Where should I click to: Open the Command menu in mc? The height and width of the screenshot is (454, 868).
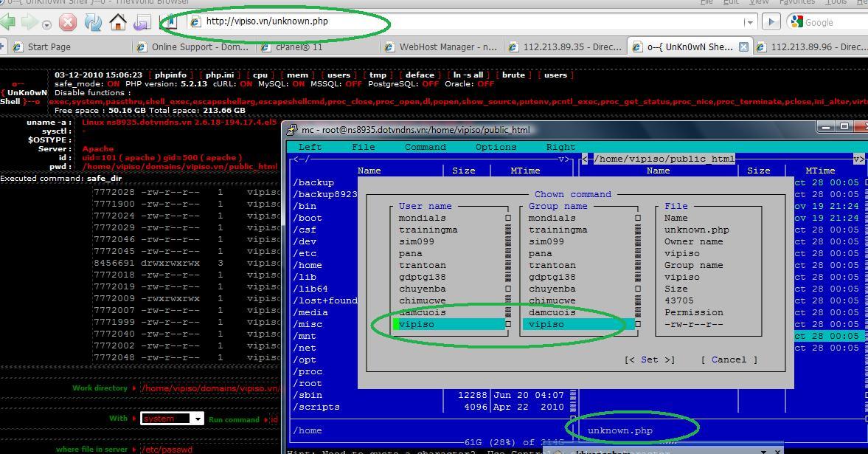(x=425, y=147)
